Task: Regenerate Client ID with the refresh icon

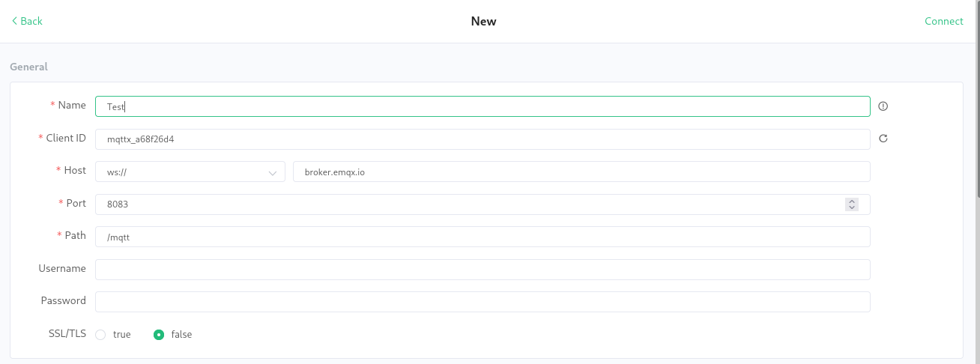Action: point(883,139)
